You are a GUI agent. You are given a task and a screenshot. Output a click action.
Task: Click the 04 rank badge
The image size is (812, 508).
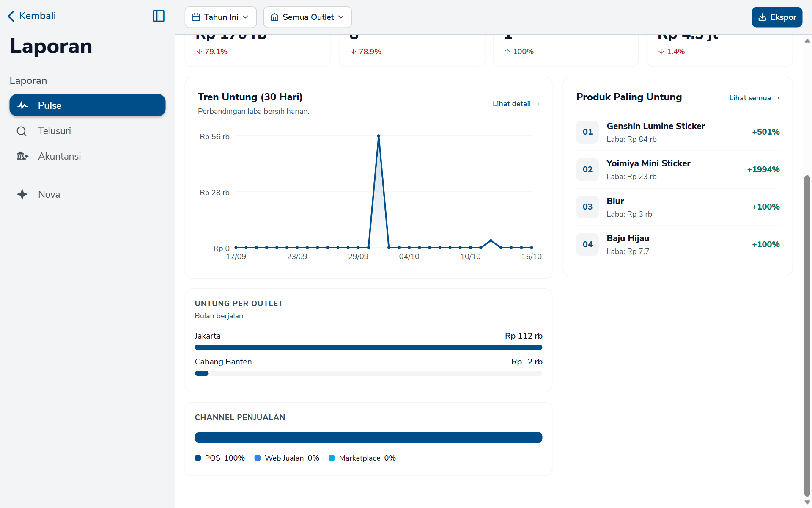click(x=587, y=244)
